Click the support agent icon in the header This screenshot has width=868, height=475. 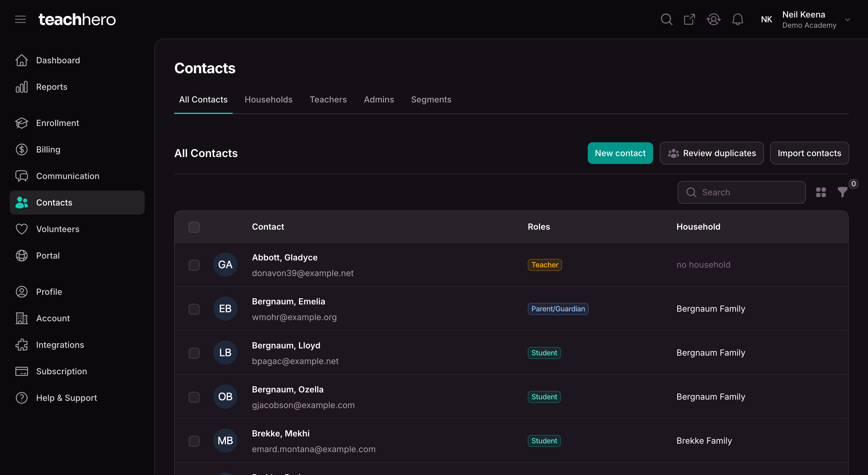pyautogui.click(x=713, y=20)
